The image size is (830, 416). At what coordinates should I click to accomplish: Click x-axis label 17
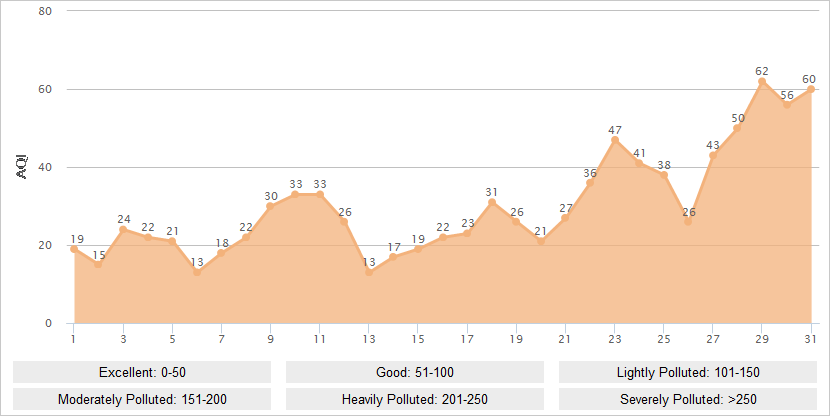(467, 339)
